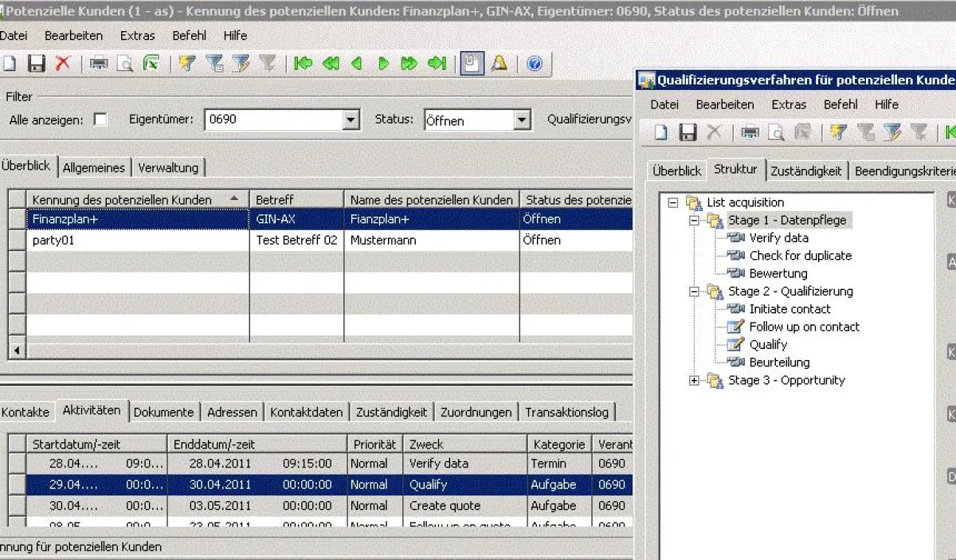
Task: Toggle the 'Alle anzeigen' checkbox
Action: 100,119
